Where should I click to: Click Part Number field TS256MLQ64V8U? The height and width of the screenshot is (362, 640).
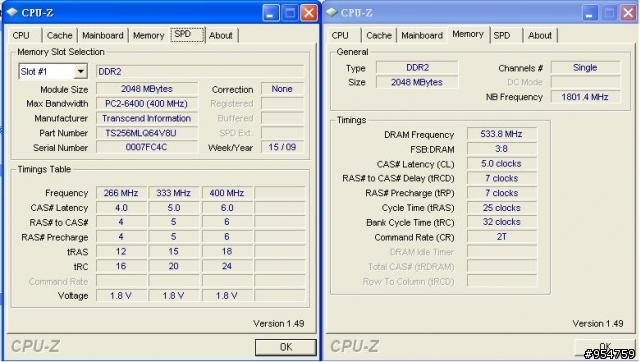(x=147, y=133)
